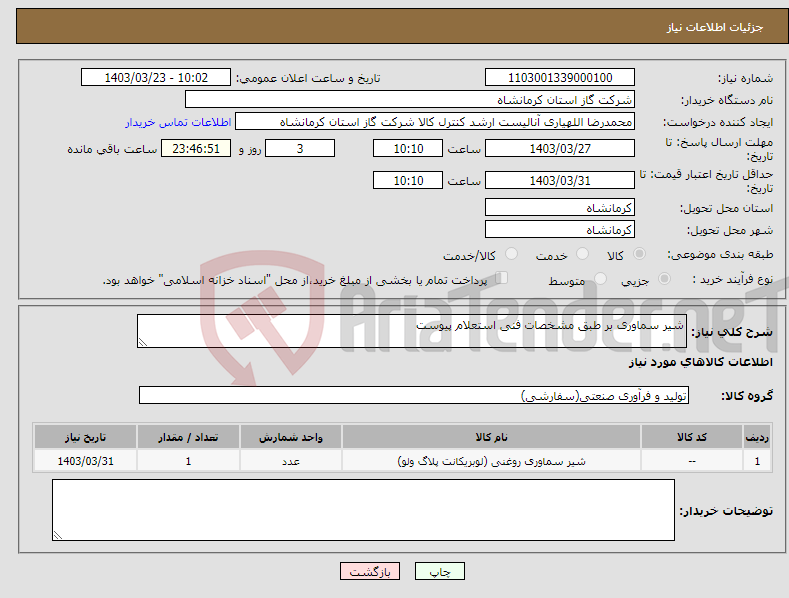Click the delivery province field کرمانشاه

[x=560, y=207]
